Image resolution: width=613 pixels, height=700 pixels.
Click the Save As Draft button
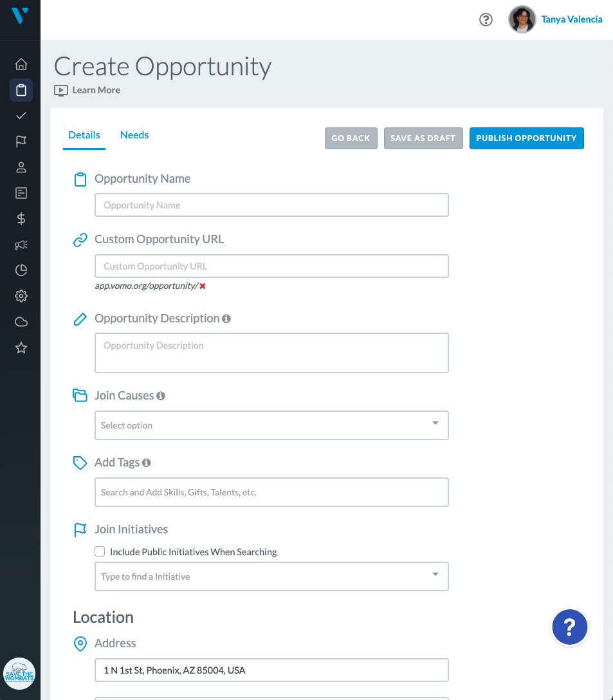click(x=423, y=138)
